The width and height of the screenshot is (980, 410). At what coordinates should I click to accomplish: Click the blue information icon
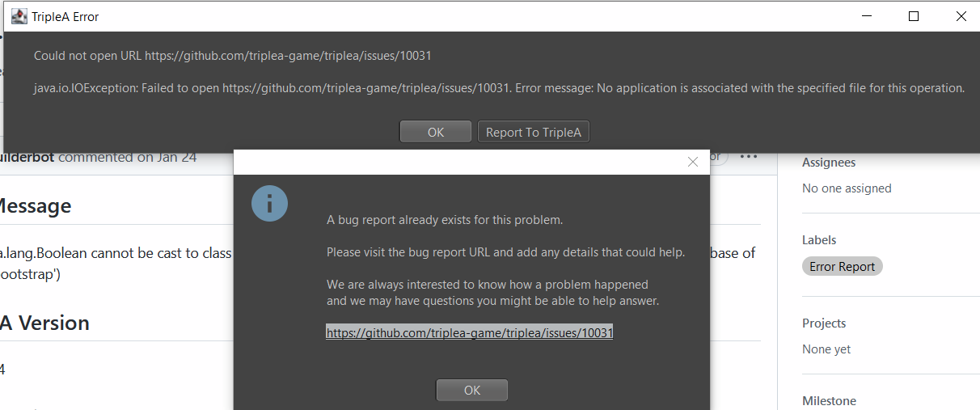point(270,203)
